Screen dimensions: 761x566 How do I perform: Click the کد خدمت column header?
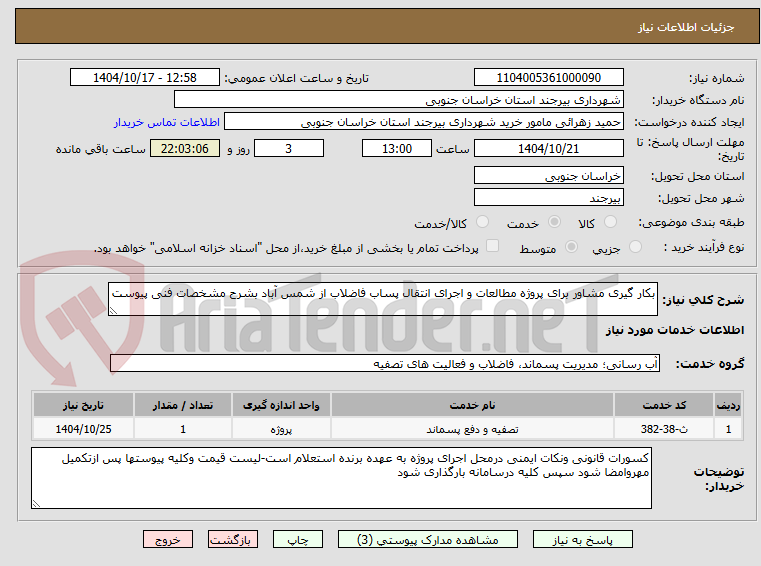point(664,405)
